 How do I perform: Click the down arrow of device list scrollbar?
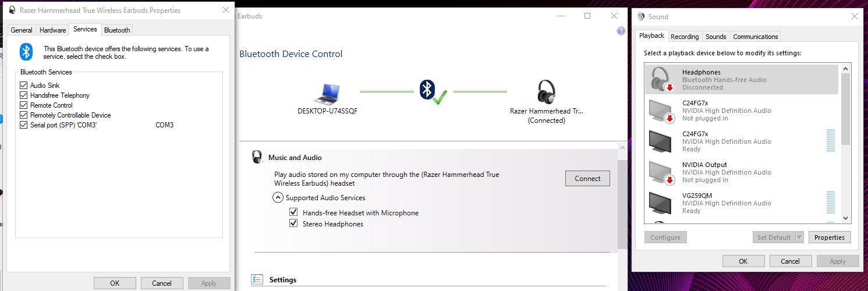pyautogui.click(x=846, y=218)
